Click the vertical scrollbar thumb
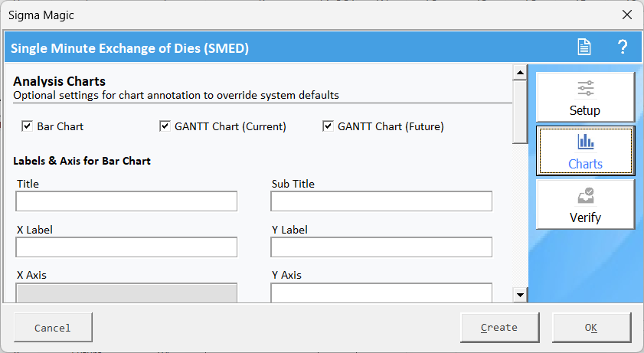The image size is (644, 353). pyautogui.click(x=521, y=112)
